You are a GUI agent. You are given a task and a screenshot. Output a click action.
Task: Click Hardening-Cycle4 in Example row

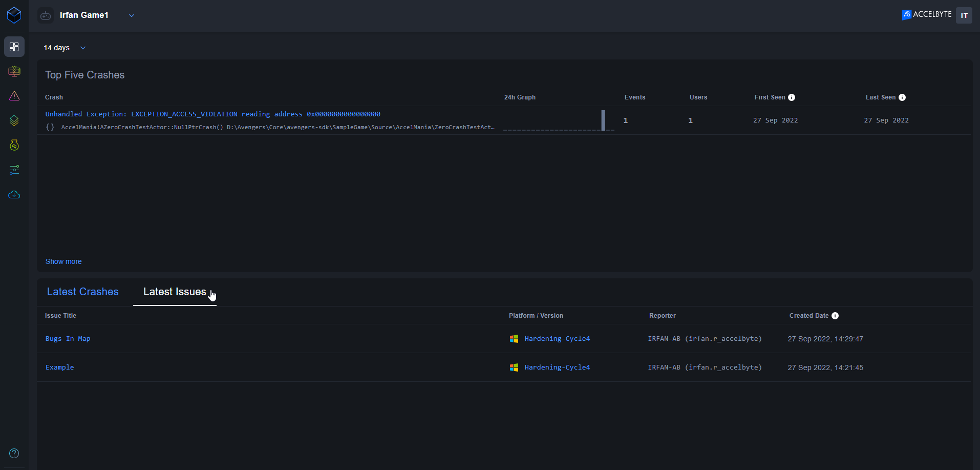click(x=557, y=367)
